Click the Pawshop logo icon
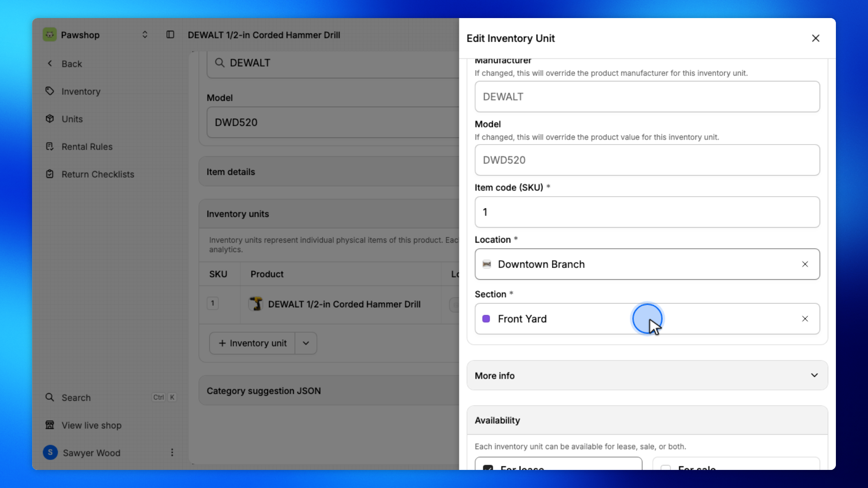The image size is (868, 488). click(x=50, y=35)
